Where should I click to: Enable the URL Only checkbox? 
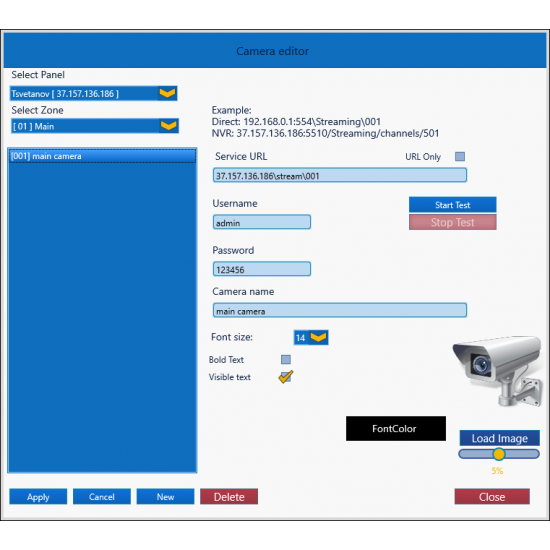tap(460, 156)
